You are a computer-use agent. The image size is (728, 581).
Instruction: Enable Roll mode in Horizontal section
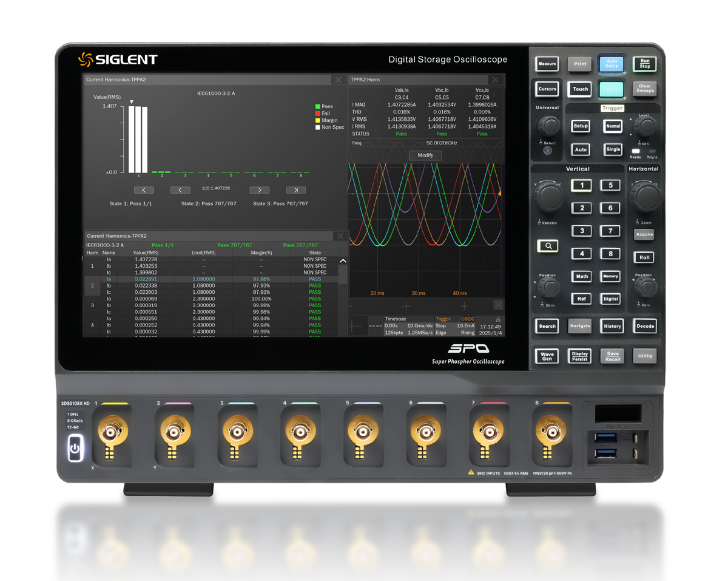click(x=644, y=257)
